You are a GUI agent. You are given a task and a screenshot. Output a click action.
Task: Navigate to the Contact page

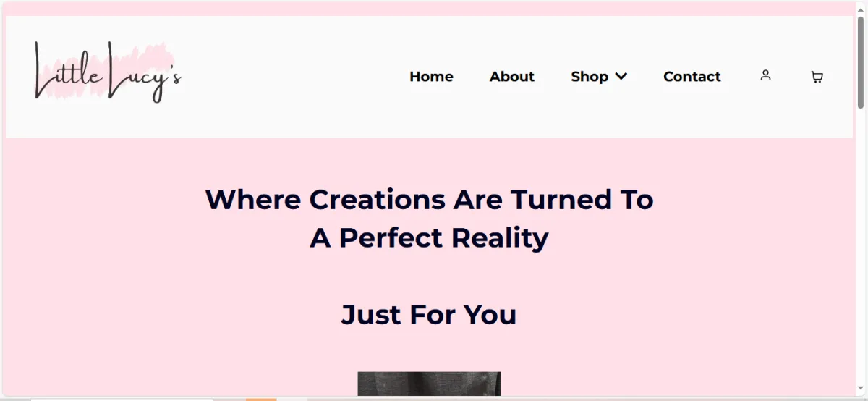point(692,76)
